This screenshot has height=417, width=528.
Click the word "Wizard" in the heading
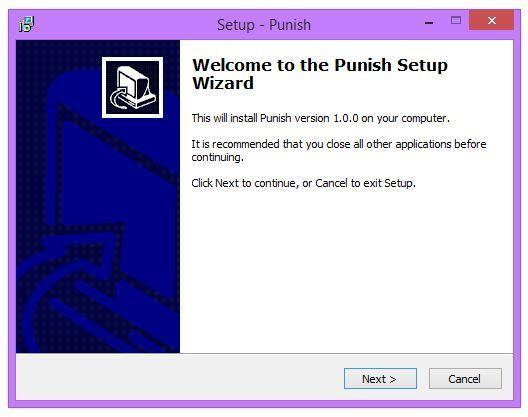[223, 83]
